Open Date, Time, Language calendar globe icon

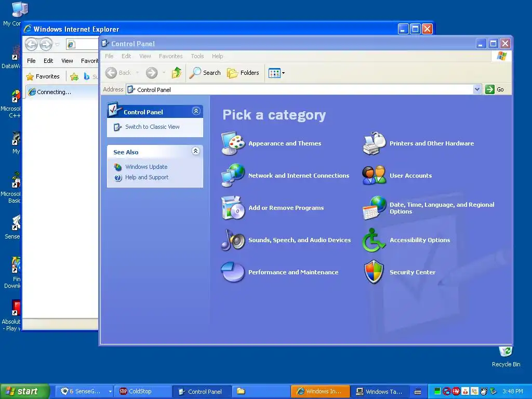(374, 208)
